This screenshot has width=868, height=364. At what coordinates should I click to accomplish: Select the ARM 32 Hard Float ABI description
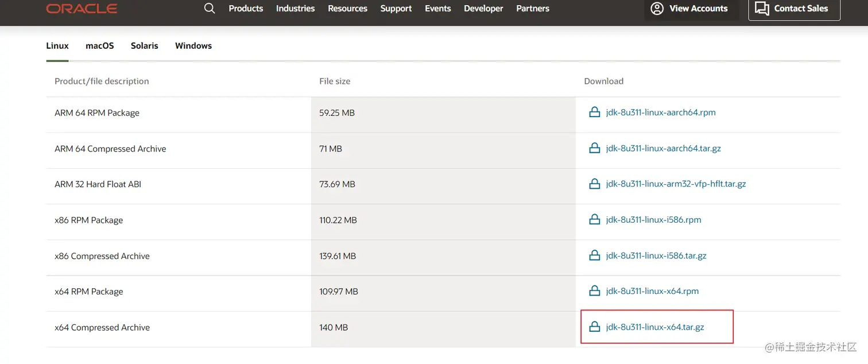pyautogui.click(x=98, y=184)
